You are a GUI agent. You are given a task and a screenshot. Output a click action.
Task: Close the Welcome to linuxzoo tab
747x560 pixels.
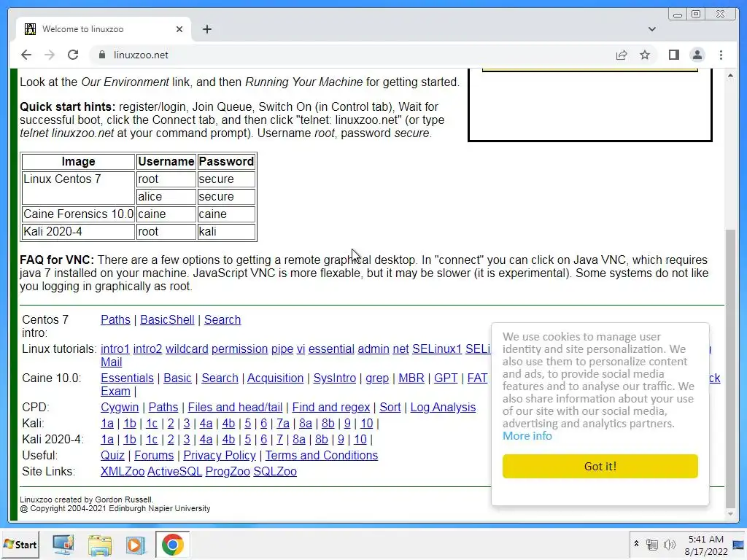click(x=179, y=29)
